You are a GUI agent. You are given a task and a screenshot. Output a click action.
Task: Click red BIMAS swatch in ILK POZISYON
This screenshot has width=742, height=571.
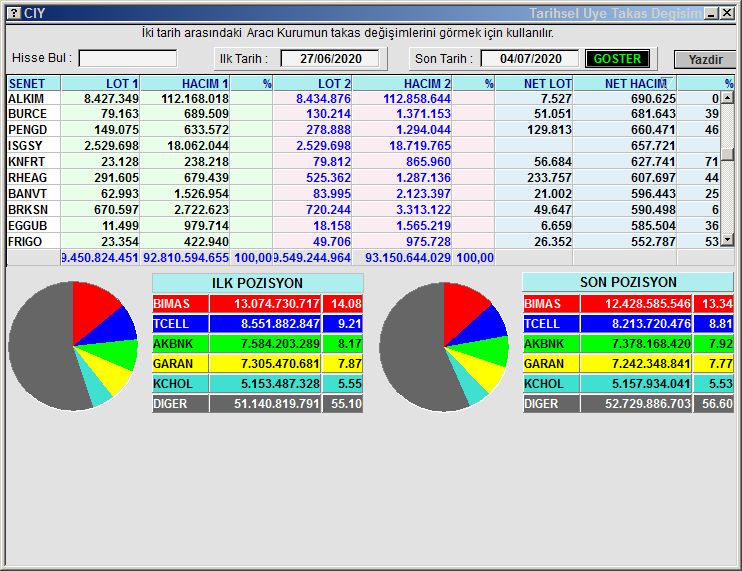point(180,304)
